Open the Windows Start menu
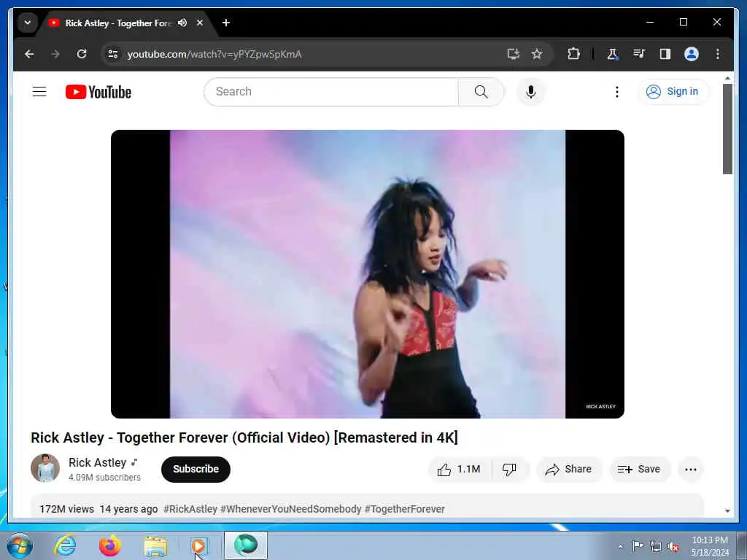The image size is (747, 560). coord(20,545)
